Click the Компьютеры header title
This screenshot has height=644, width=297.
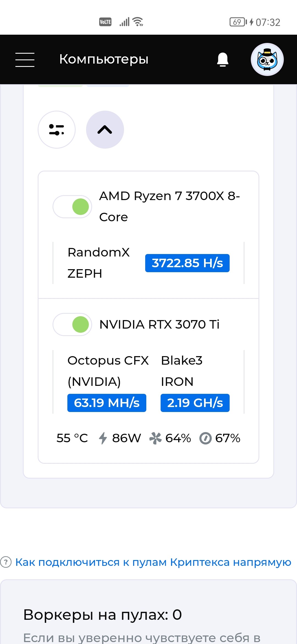(104, 59)
